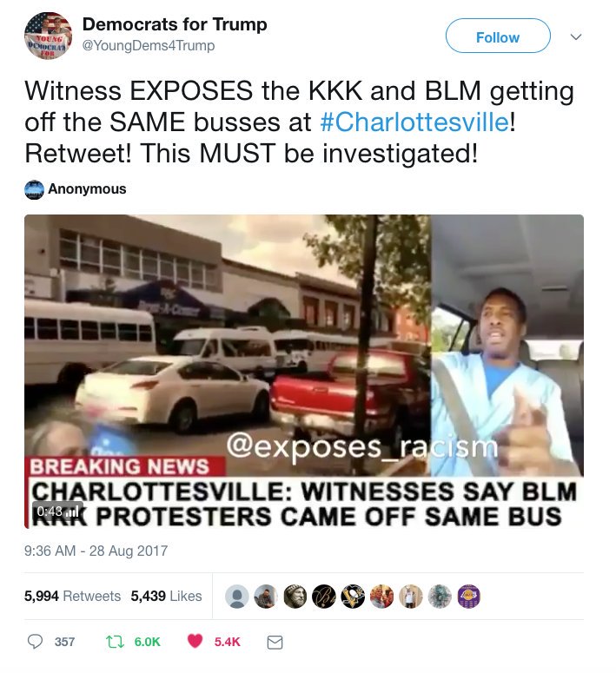Click the 0:43 video duration badge
Viewport: 616px width, 673px height.
pos(57,511)
